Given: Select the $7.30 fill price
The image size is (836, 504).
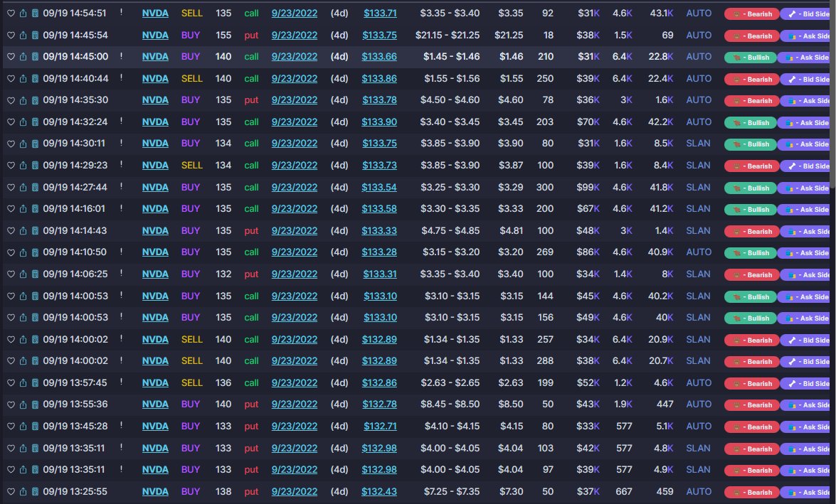Looking at the screenshot, I should (x=511, y=491).
